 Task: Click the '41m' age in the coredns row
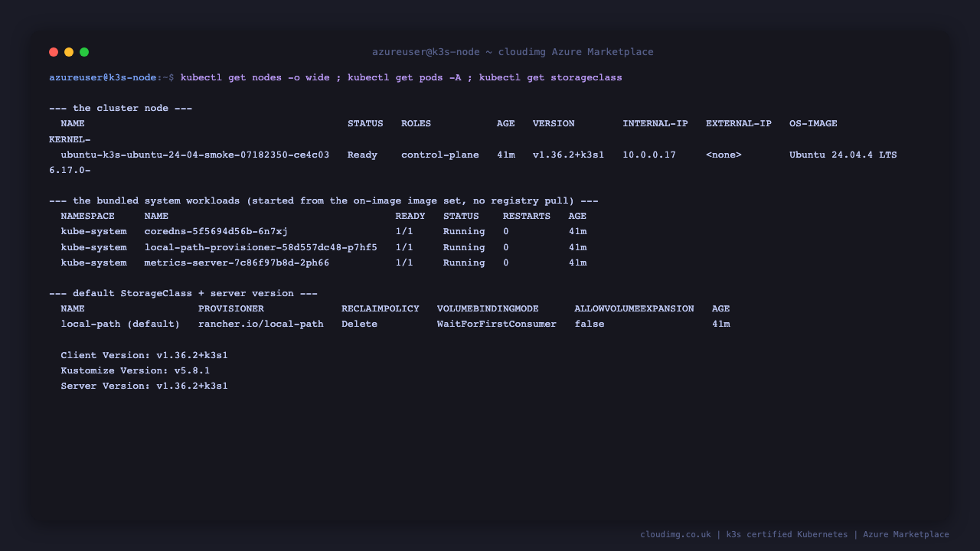pyautogui.click(x=577, y=232)
